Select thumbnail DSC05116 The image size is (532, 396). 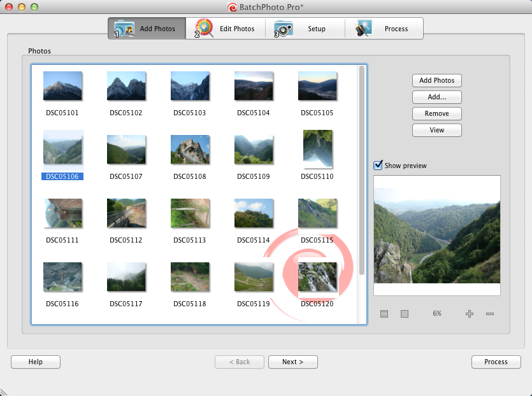click(x=62, y=277)
